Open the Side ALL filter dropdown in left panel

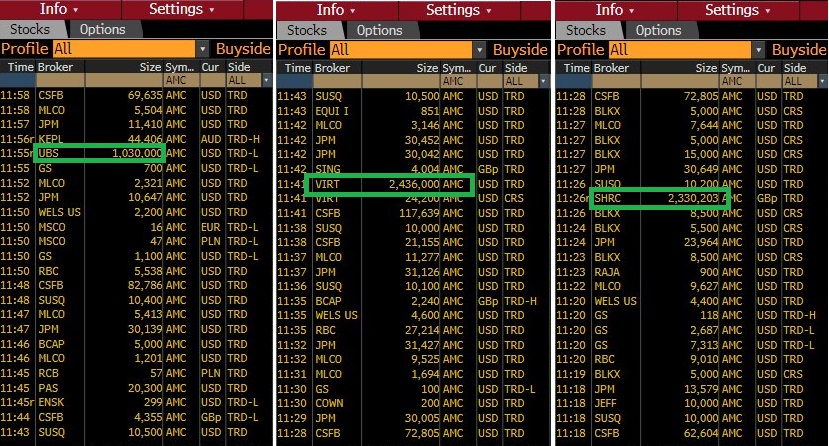click(x=266, y=80)
